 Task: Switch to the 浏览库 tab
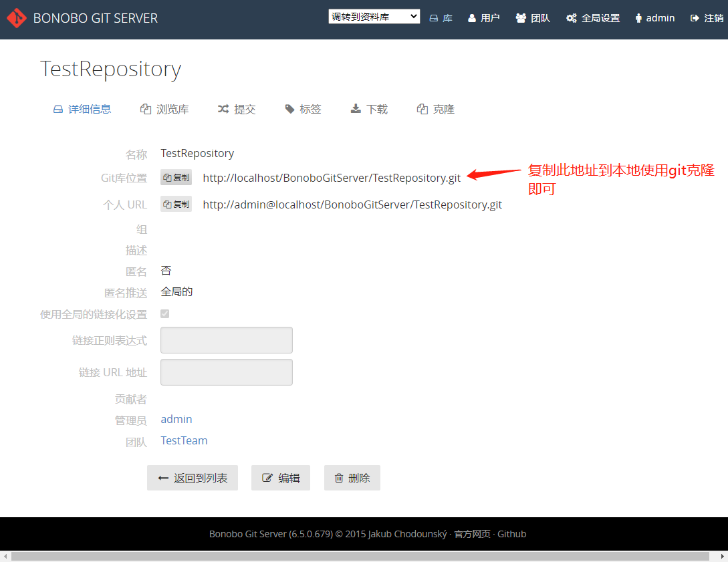tap(164, 108)
